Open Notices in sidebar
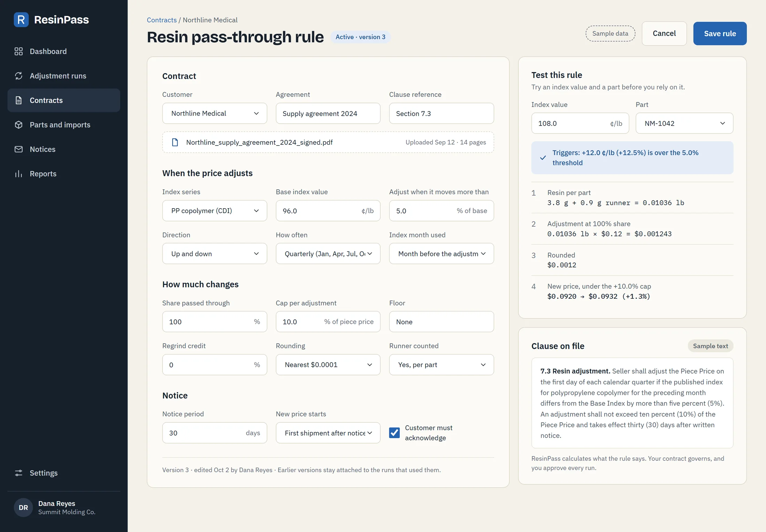 tap(64, 149)
